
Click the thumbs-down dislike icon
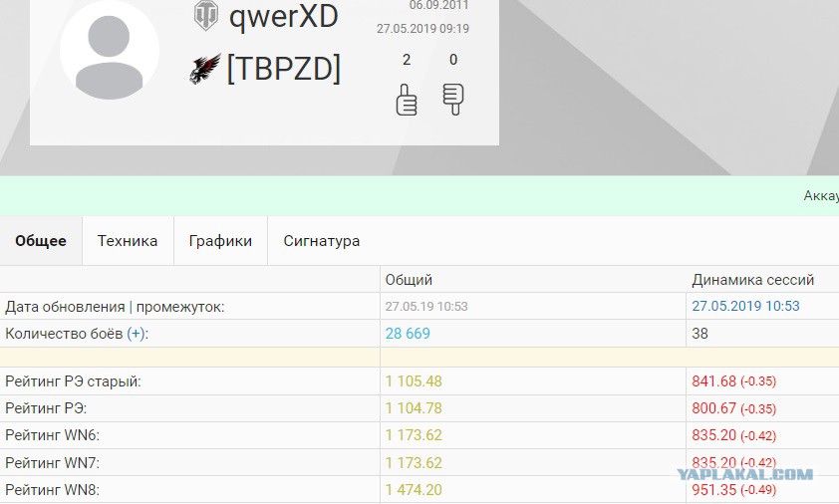click(453, 99)
